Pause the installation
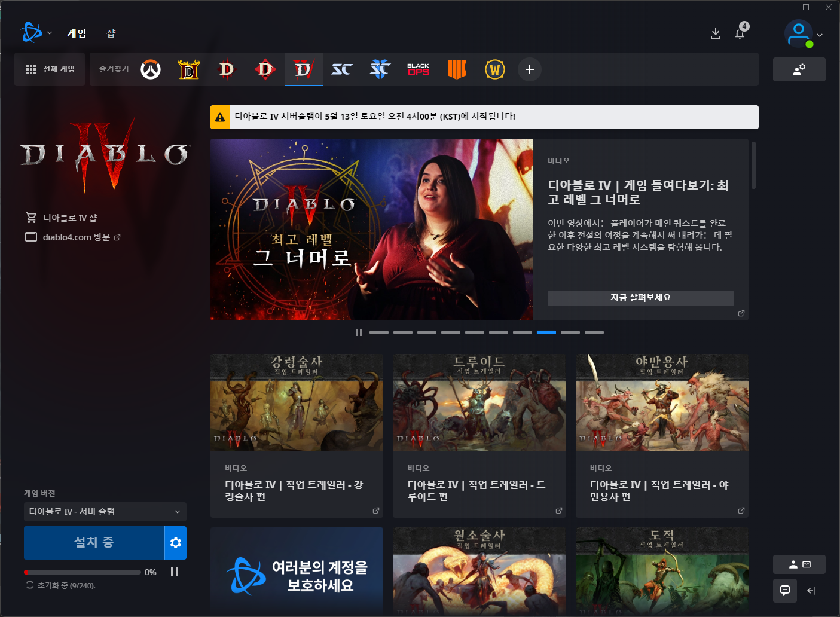 point(175,572)
